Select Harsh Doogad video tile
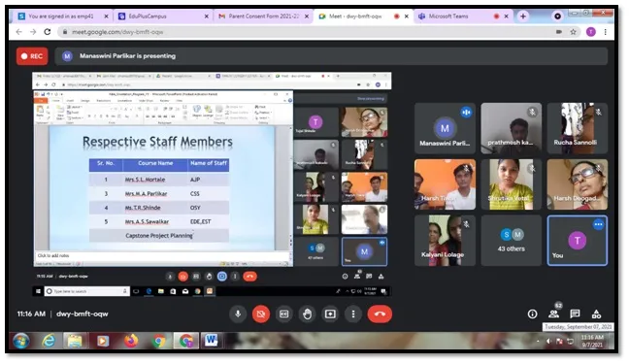Screen dimensions: 629x364 pyautogui.click(x=577, y=184)
